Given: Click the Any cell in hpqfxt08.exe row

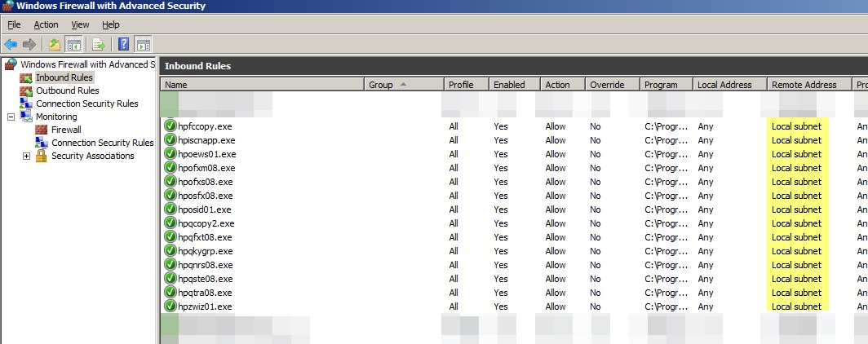Looking at the screenshot, I should click(x=705, y=236).
